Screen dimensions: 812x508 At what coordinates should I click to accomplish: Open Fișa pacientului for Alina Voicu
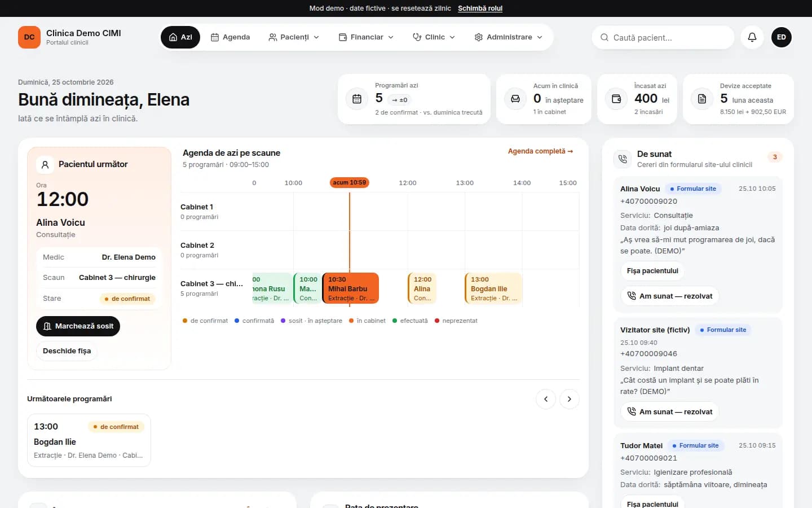click(x=652, y=271)
